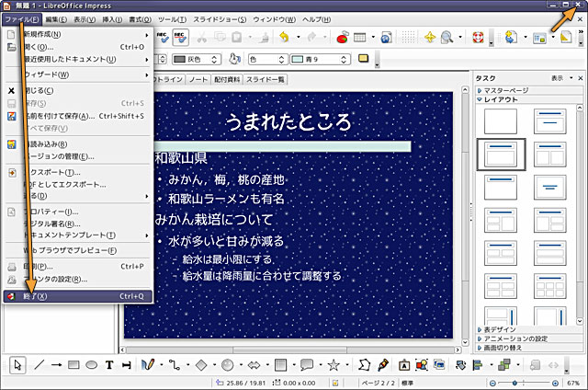This screenshot has height=390, width=588.
Task: Select the arrow Selection tool
Action: pyautogui.click(x=19, y=365)
